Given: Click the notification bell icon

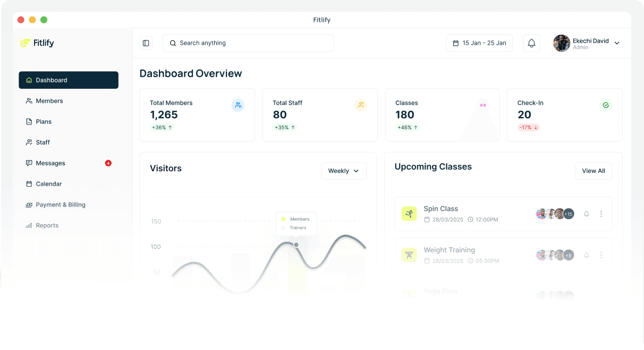Looking at the screenshot, I should (531, 43).
